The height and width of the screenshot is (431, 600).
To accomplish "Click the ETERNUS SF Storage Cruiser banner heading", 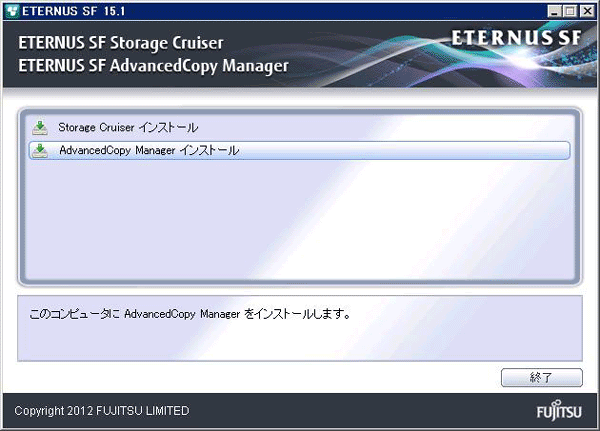I will pos(121,43).
